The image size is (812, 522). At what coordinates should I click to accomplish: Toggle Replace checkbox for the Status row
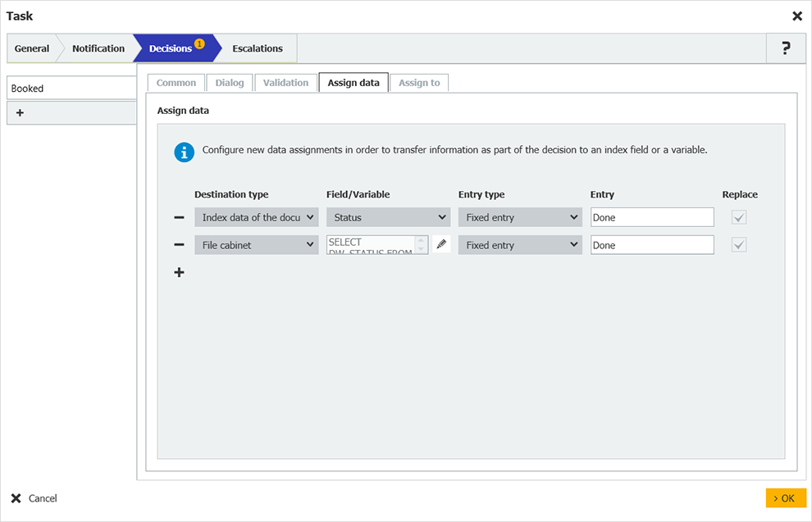click(x=737, y=216)
